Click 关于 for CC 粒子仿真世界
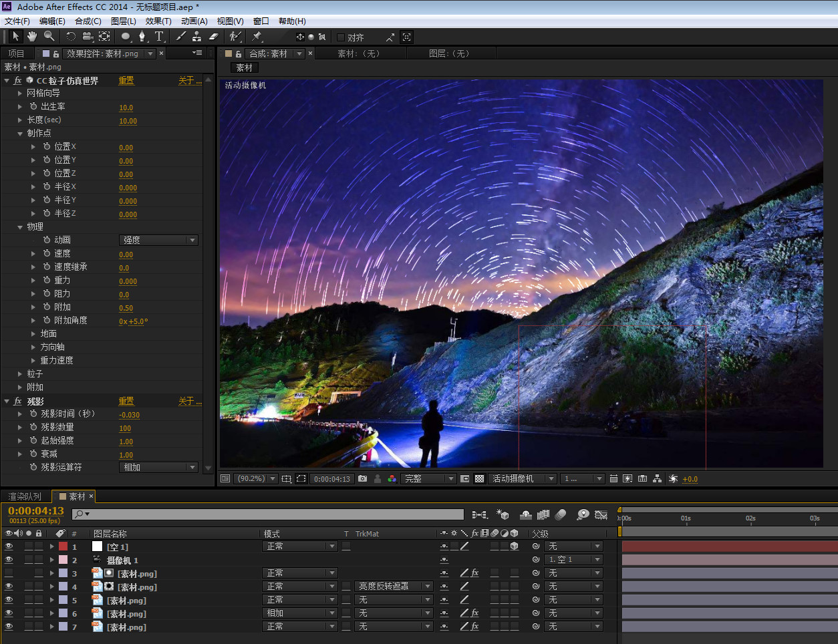This screenshot has width=838, height=644. pyautogui.click(x=189, y=81)
